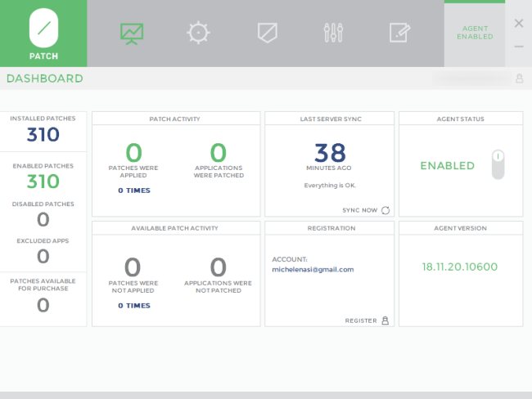Click the 0patch logo icon
Screen dimensions: 532x399
point(43,28)
